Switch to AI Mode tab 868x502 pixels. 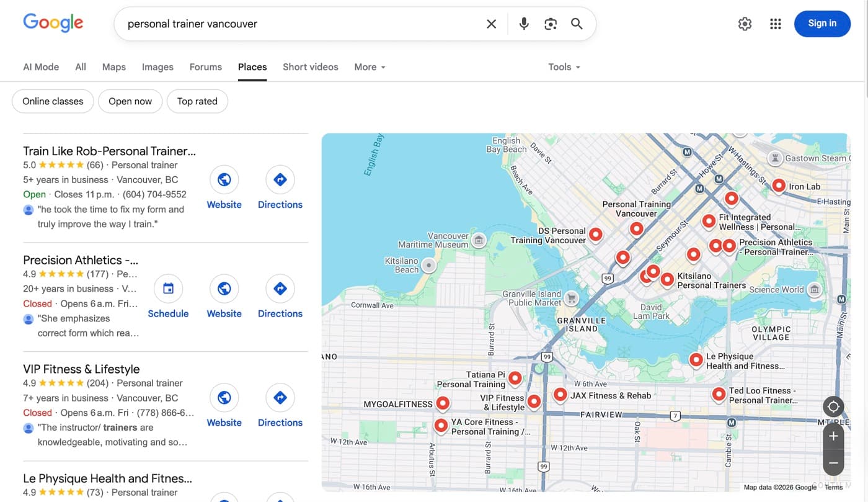click(41, 67)
